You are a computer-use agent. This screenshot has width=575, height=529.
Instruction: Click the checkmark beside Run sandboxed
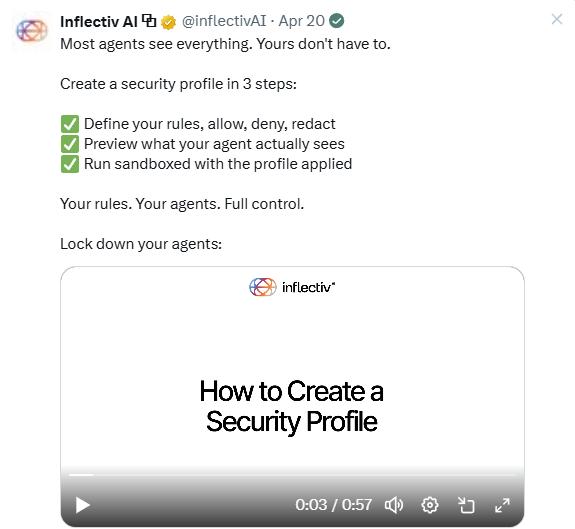[x=70, y=164]
